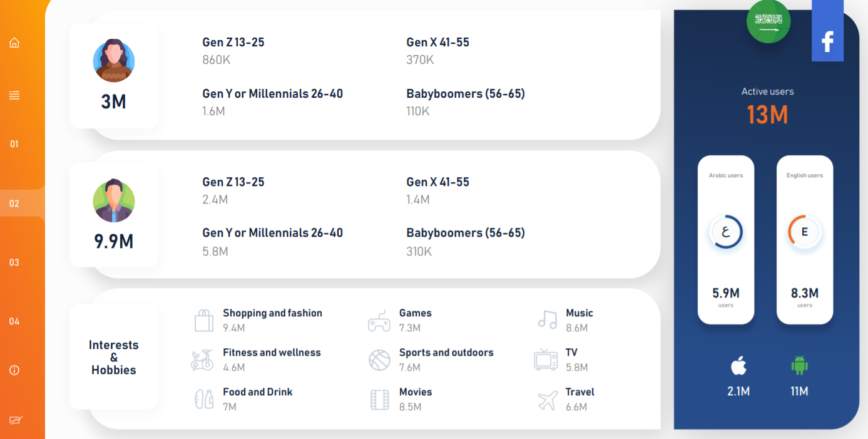Click the female avatar with 3M users
This screenshot has width=868, height=439.
[114, 61]
